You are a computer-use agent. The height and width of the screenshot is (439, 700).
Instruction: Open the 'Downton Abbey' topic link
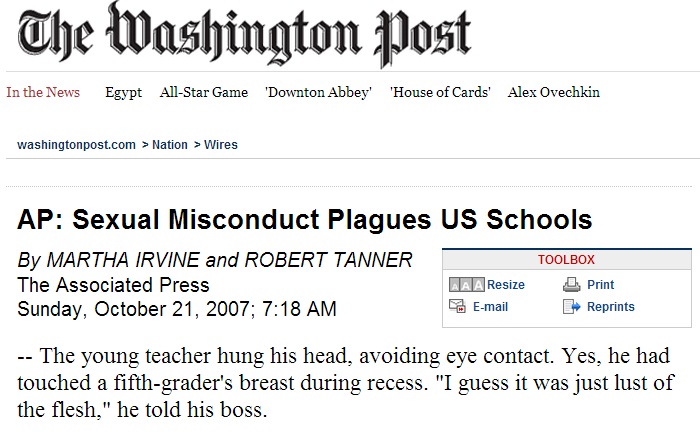click(x=318, y=92)
